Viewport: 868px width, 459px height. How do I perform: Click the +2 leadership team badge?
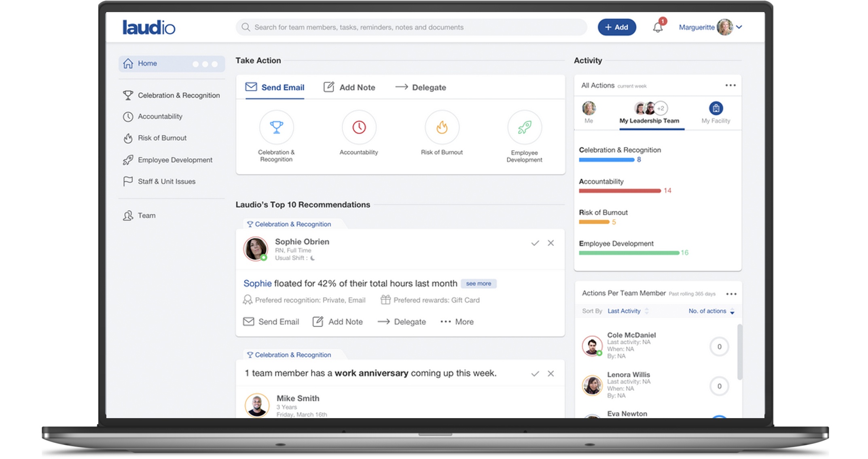[661, 108]
